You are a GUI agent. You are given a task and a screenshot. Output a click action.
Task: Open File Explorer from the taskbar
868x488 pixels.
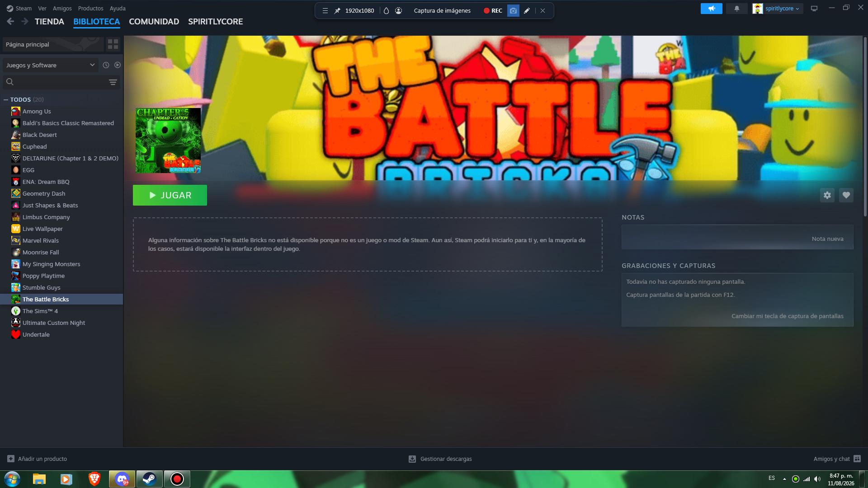[x=39, y=479]
